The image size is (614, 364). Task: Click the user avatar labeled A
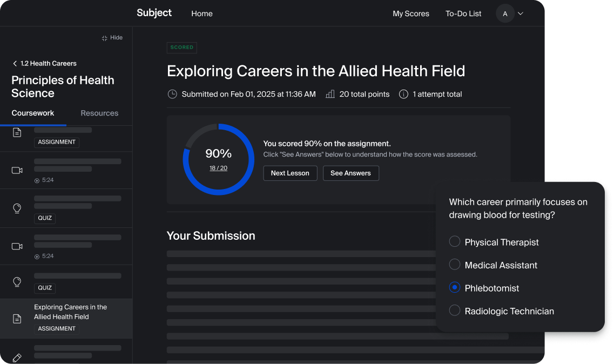(505, 14)
